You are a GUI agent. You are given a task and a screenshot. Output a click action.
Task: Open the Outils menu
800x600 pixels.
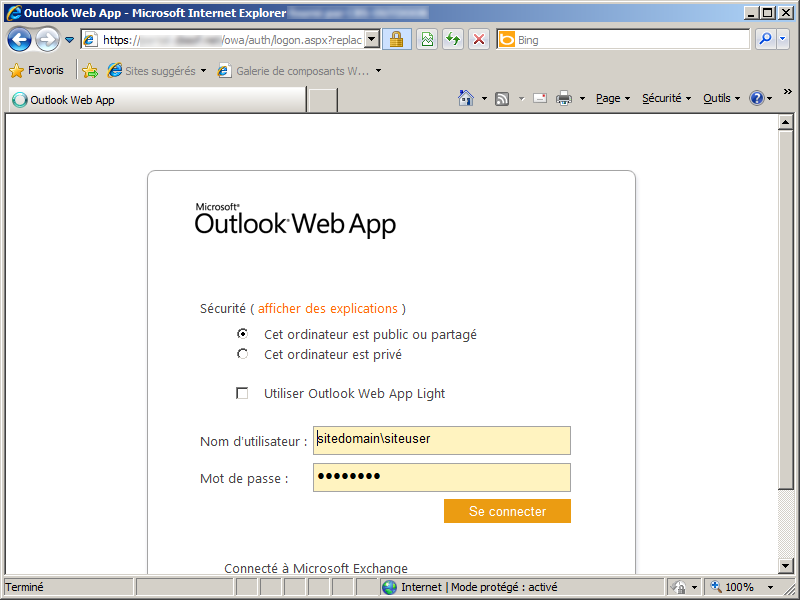pos(721,98)
